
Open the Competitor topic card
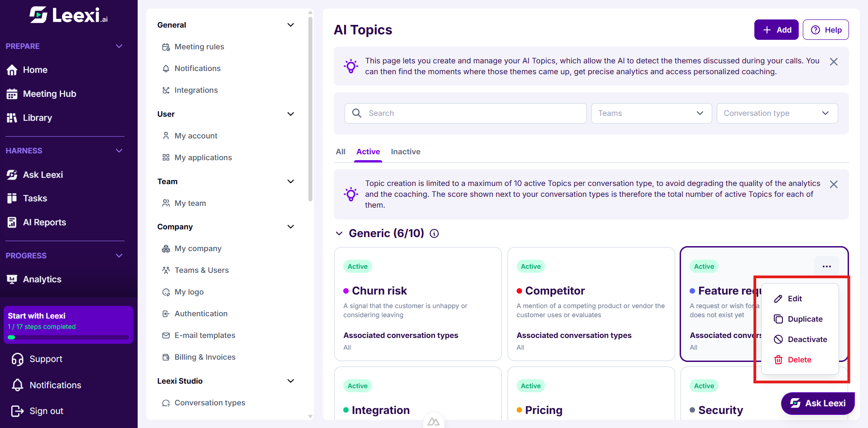pos(591,304)
